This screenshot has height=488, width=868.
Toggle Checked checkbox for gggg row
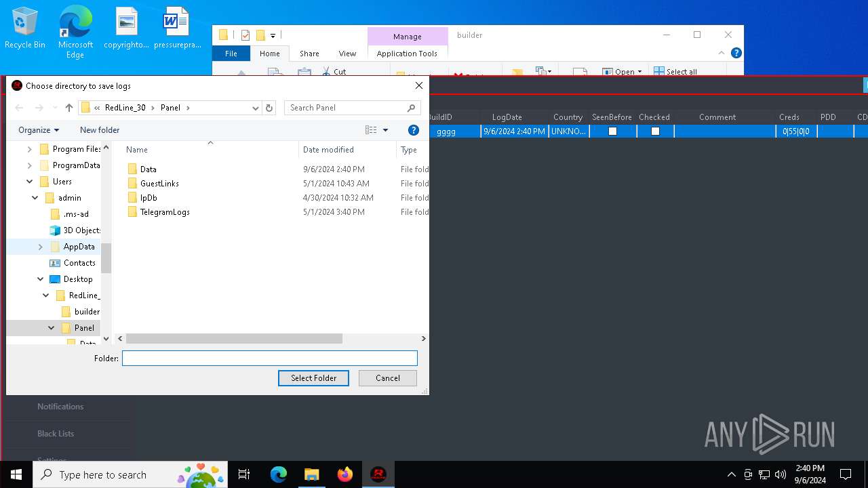coord(655,131)
